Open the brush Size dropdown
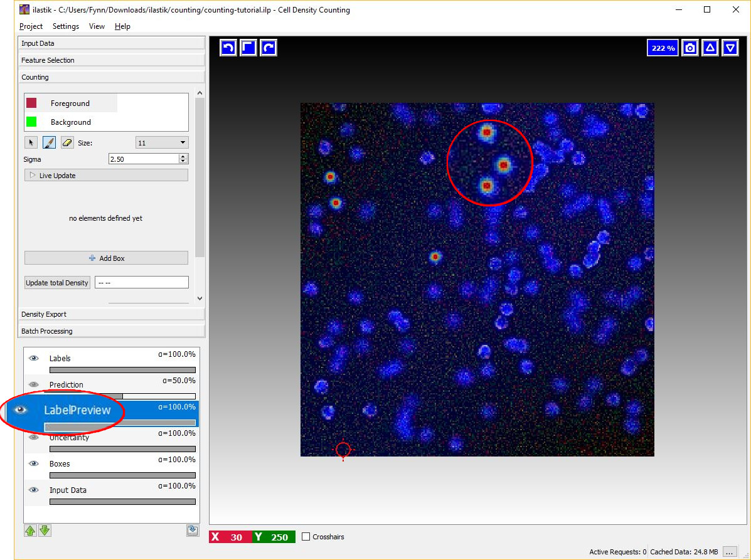The height and width of the screenshot is (560, 751). pos(162,142)
